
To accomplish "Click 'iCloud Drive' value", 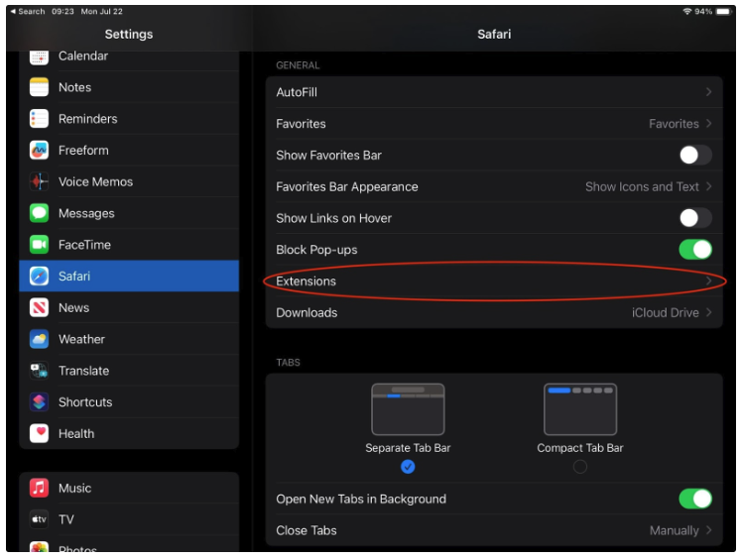I will (x=665, y=312).
